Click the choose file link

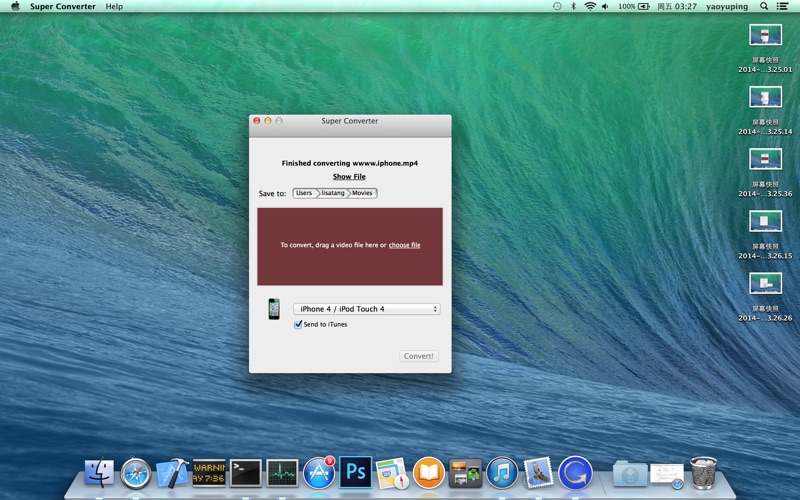click(404, 245)
